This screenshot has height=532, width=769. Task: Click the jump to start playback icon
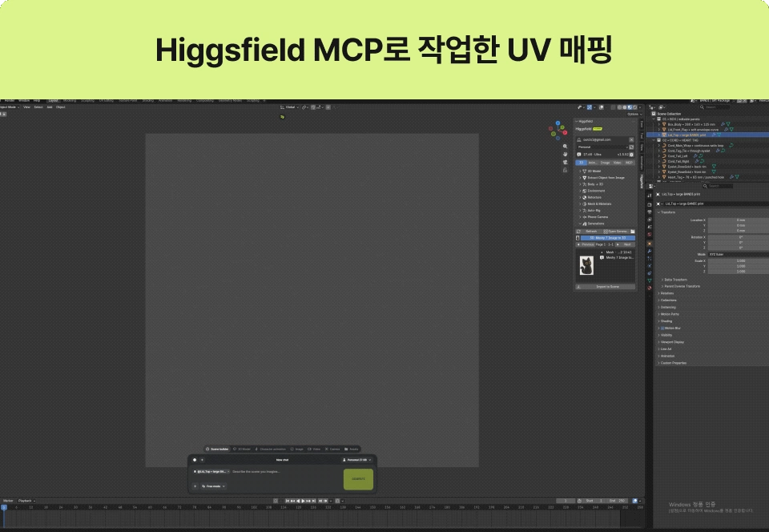click(x=287, y=501)
